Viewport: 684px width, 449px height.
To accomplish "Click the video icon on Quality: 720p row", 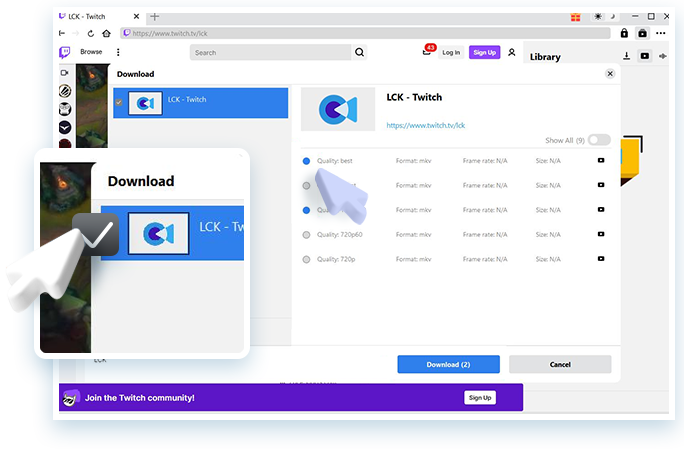I will 601,259.
